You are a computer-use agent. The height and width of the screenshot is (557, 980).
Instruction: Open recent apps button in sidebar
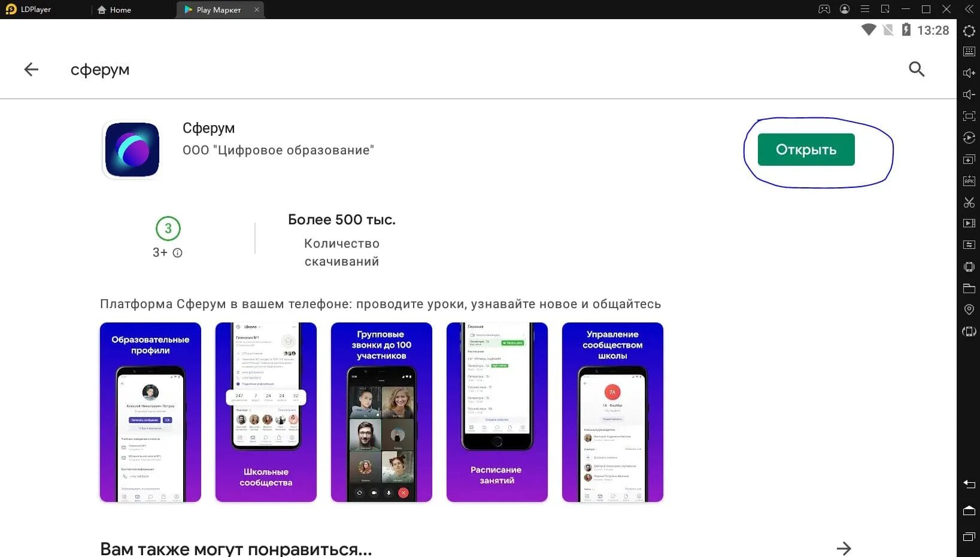(969, 537)
